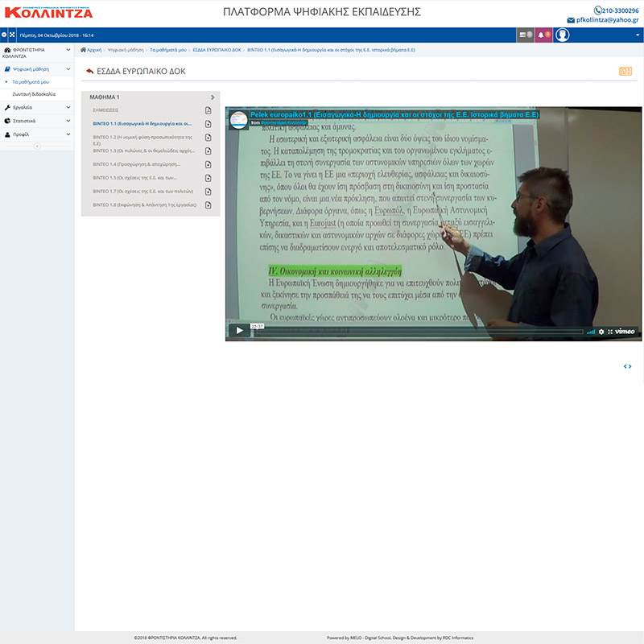Click the Vimeo logo in player

pos(625,332)
